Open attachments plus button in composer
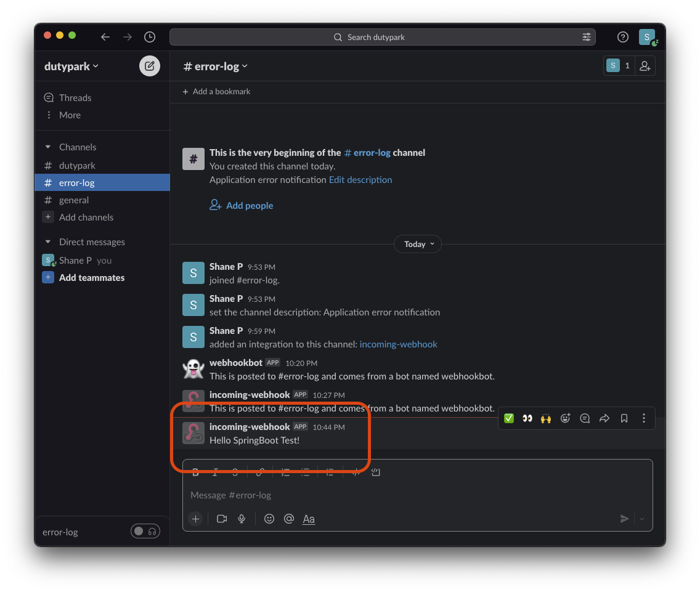 pos(195,519)
